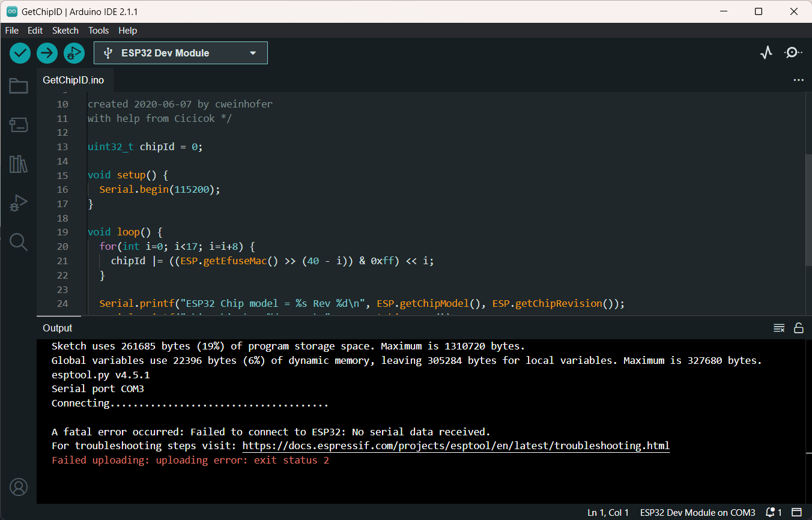Click the 'Connecting......' output line

tap(190, 403)
